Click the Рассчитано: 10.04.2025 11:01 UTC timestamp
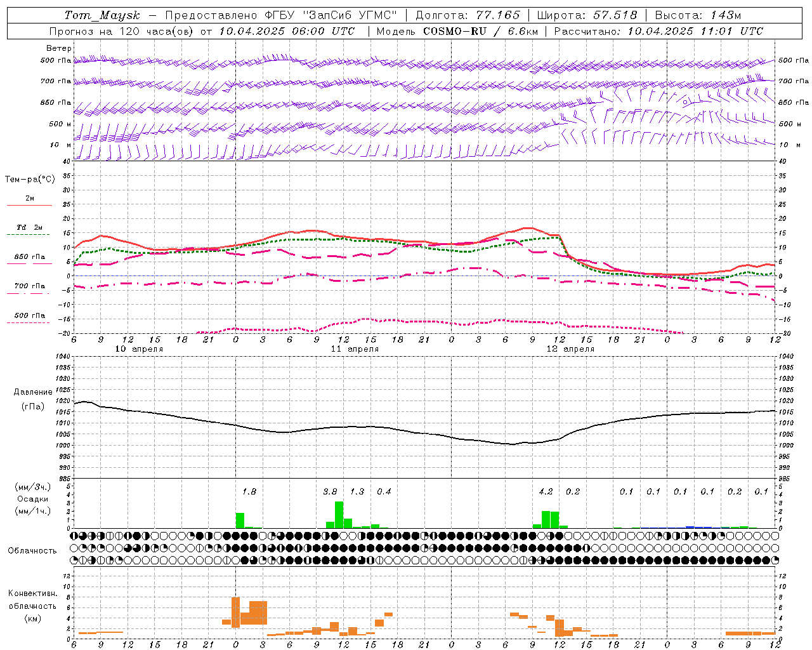This screenshot has width=812, height=650. [x=658, y=31]
